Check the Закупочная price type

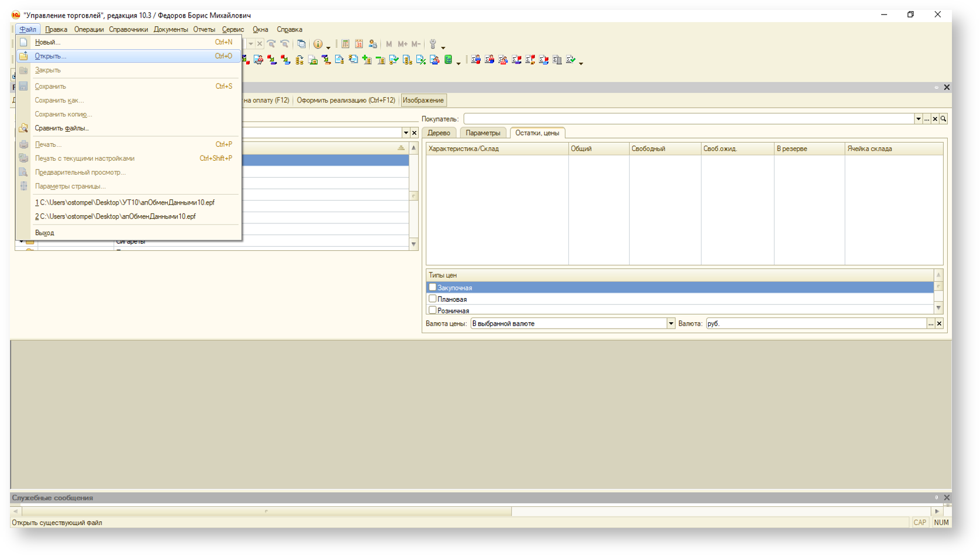433,287
